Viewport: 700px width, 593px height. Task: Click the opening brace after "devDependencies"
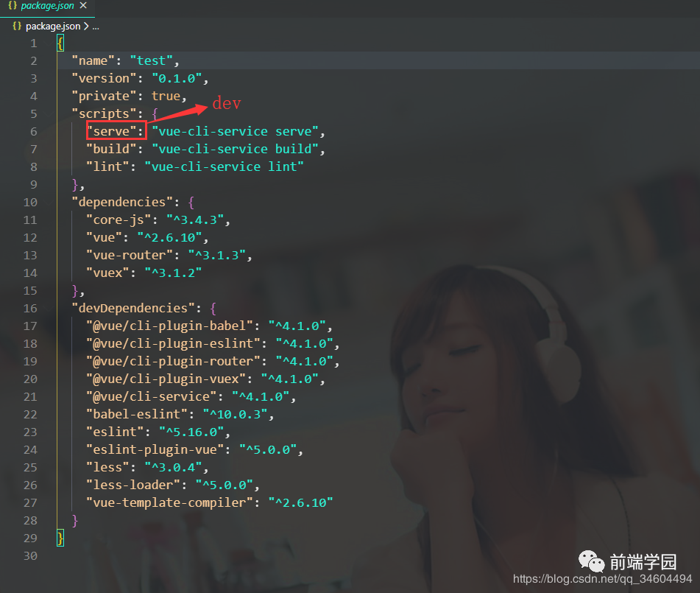click(x=213, y=308)
